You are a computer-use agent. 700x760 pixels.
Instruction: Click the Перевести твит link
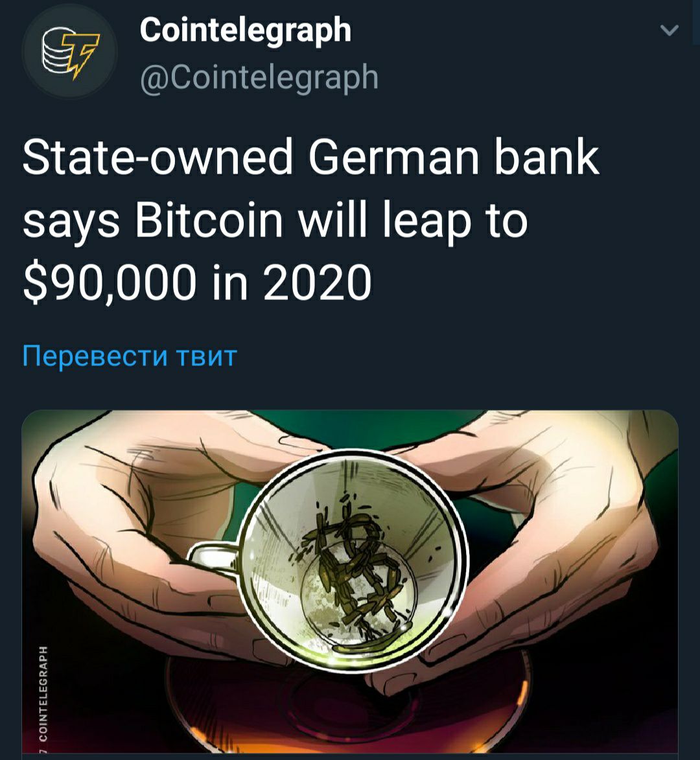130,356
